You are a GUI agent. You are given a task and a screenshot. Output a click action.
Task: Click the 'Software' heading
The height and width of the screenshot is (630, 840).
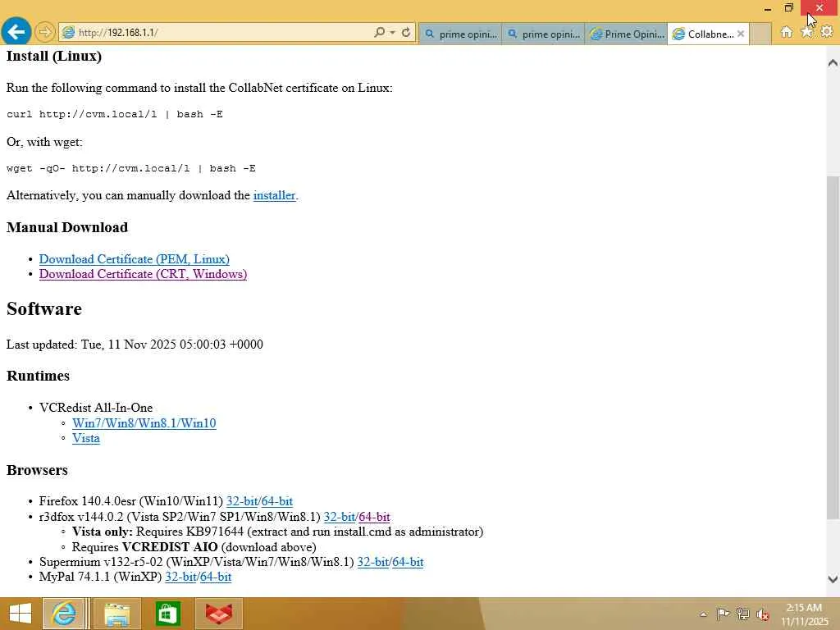[44, 309]
